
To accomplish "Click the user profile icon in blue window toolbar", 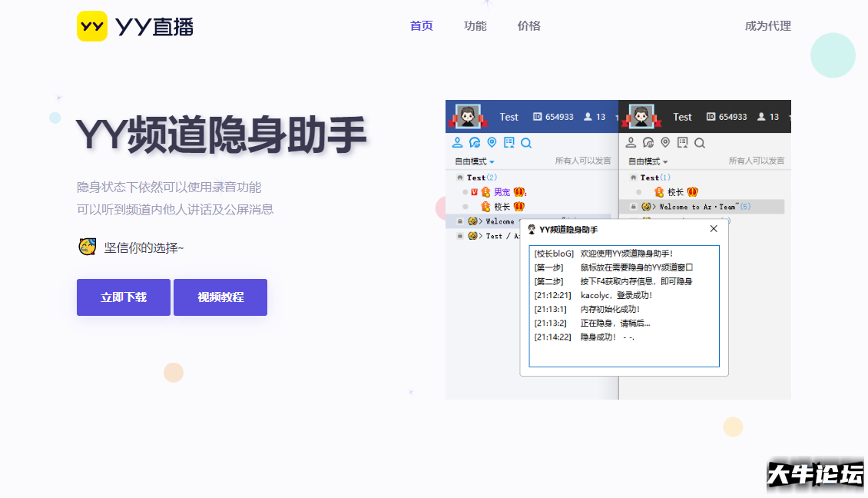I will coord(457,142).
